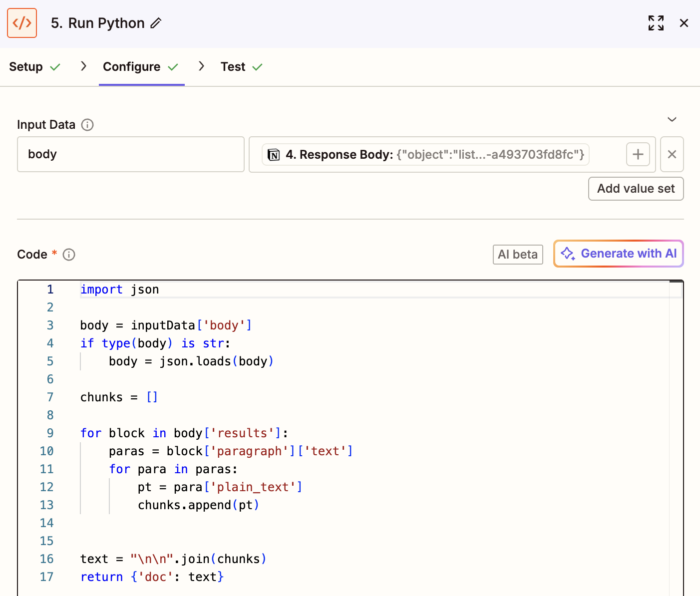Remove the body input data row
Viewport: 700px width, 596px height.
pyautogui.click(x=672, y=155)
